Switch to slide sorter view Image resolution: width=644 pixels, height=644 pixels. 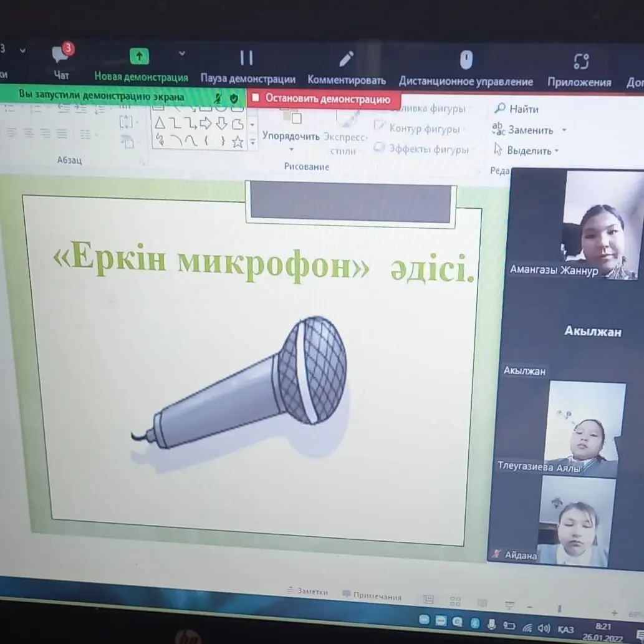(455, 602)
